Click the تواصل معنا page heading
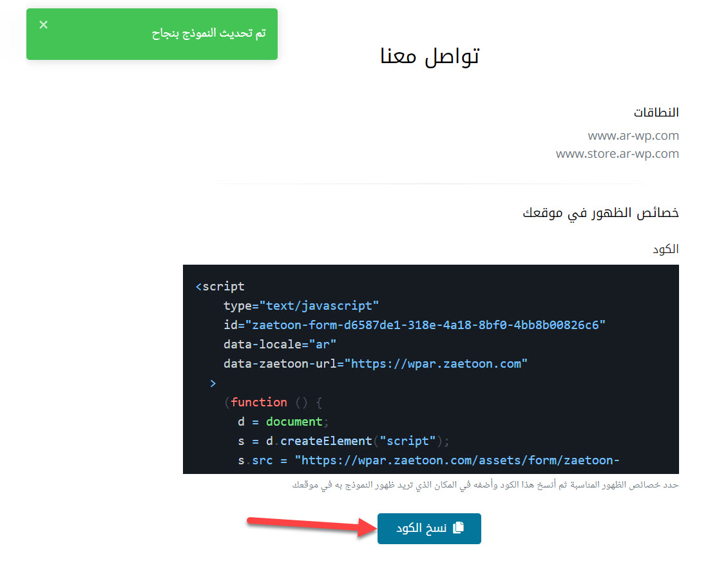728x568 pixels. click(x=429, y=56)
